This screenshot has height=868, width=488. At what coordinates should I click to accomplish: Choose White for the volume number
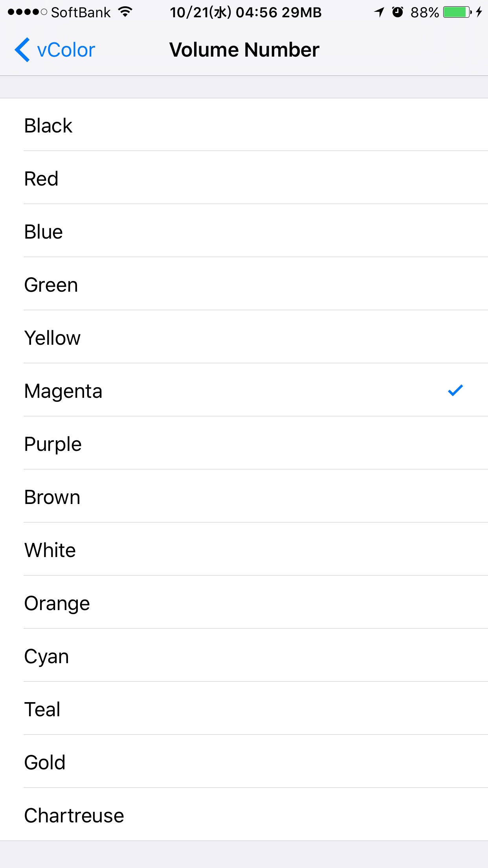244,549
